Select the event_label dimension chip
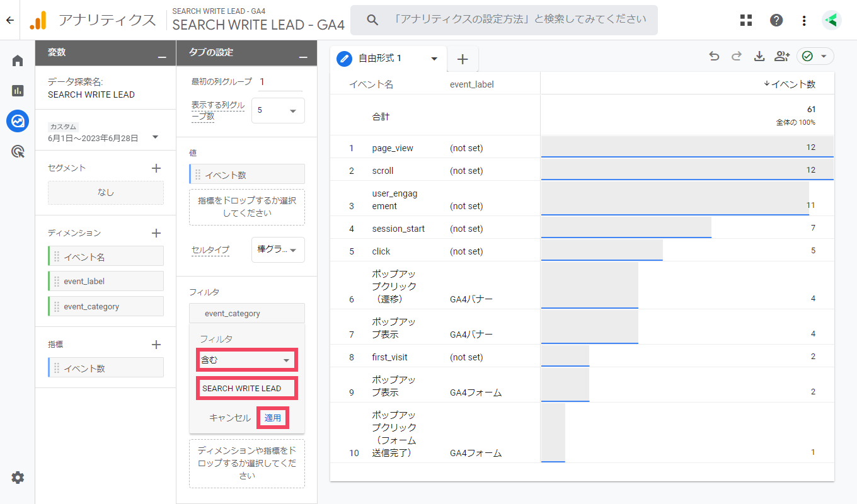857x504 pixels. 106,281
